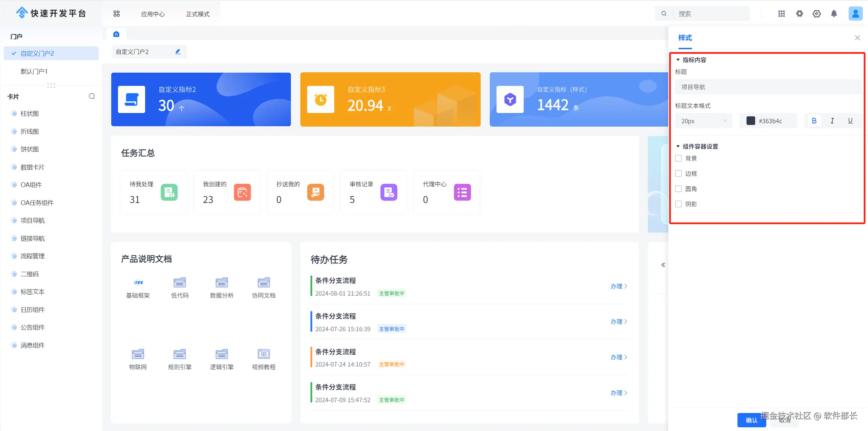Toggle bold formatting for title text
This screenshot has width=868, height=431.
click(x=814, y=121)
